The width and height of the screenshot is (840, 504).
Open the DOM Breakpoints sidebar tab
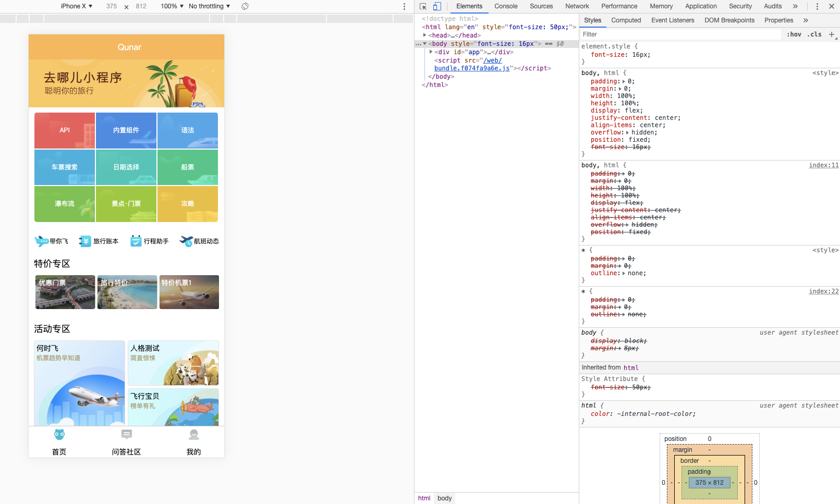(729, 20)
